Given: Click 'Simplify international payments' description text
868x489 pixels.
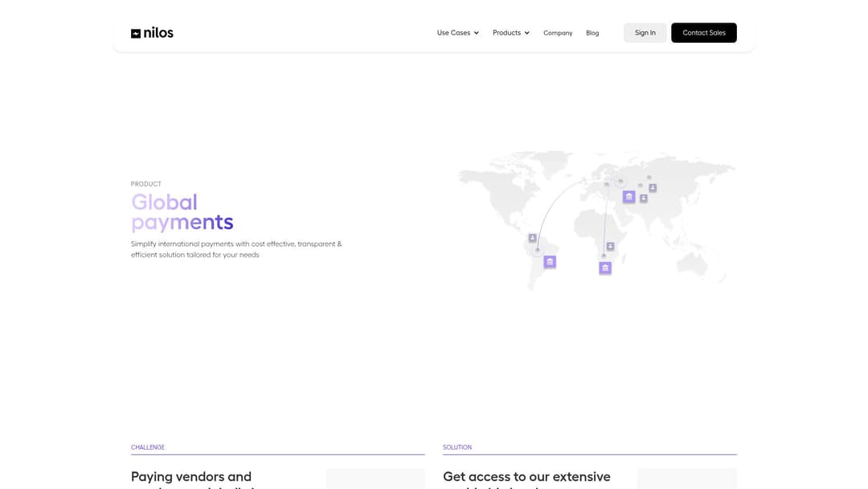Looking at the screenshot, I should pos(236,249).
